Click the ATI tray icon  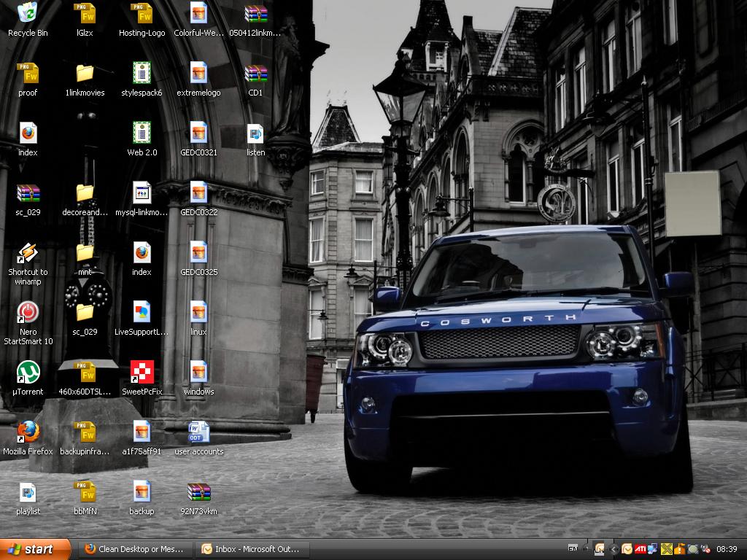pyautogui.click(x=640, y=549)
